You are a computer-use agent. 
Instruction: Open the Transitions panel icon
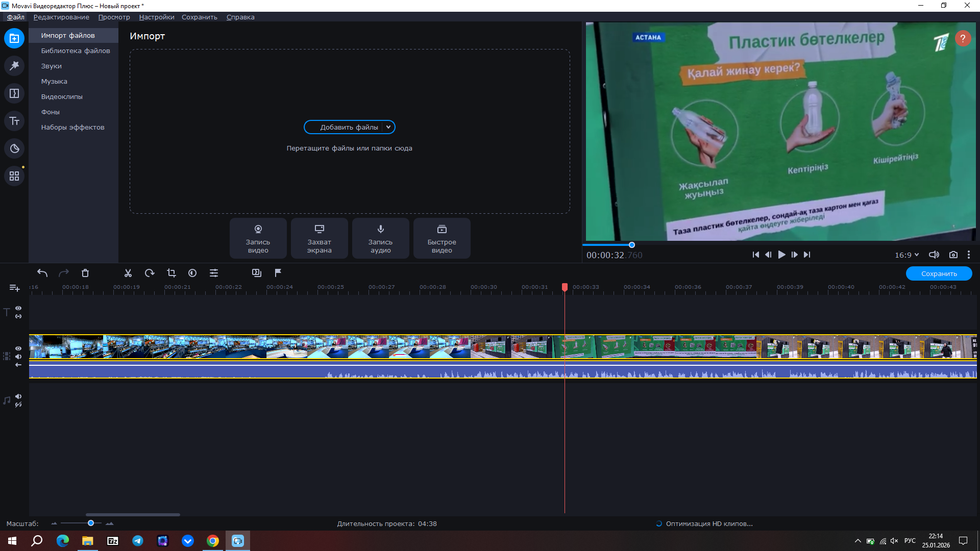pyautogui.click(x=14, y=93)
